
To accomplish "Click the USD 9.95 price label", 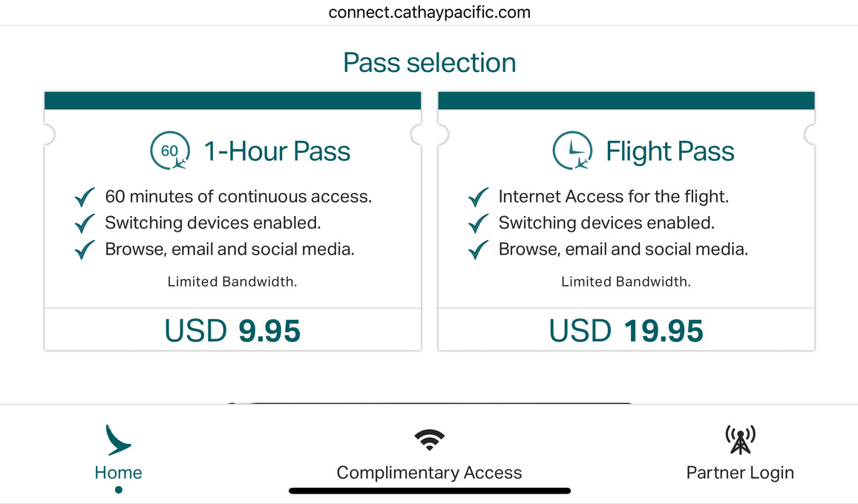I will pos(232,330).
